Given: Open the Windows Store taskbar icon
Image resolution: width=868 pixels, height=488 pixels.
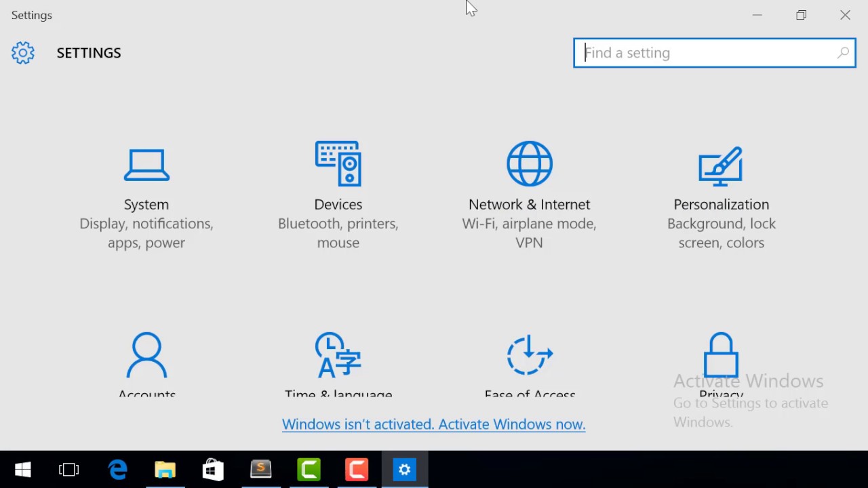Looking at the screenshot, I should [213, 470].
